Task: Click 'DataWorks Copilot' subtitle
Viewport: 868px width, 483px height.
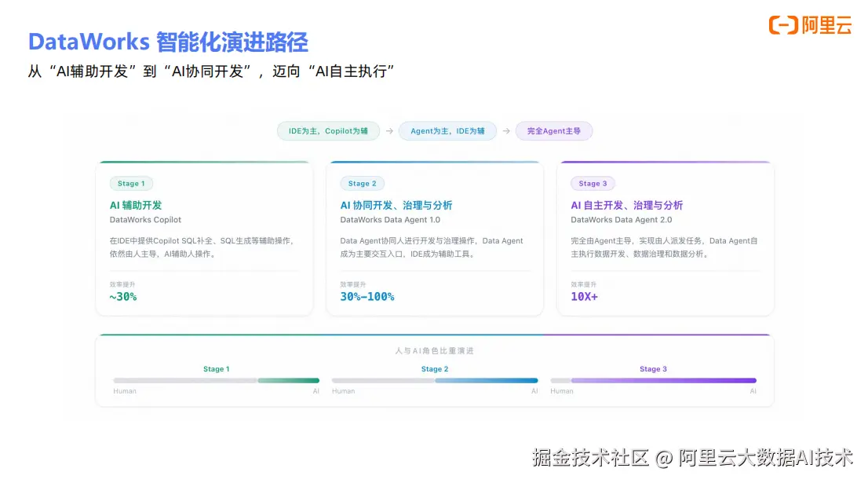Action: (146, 220)
